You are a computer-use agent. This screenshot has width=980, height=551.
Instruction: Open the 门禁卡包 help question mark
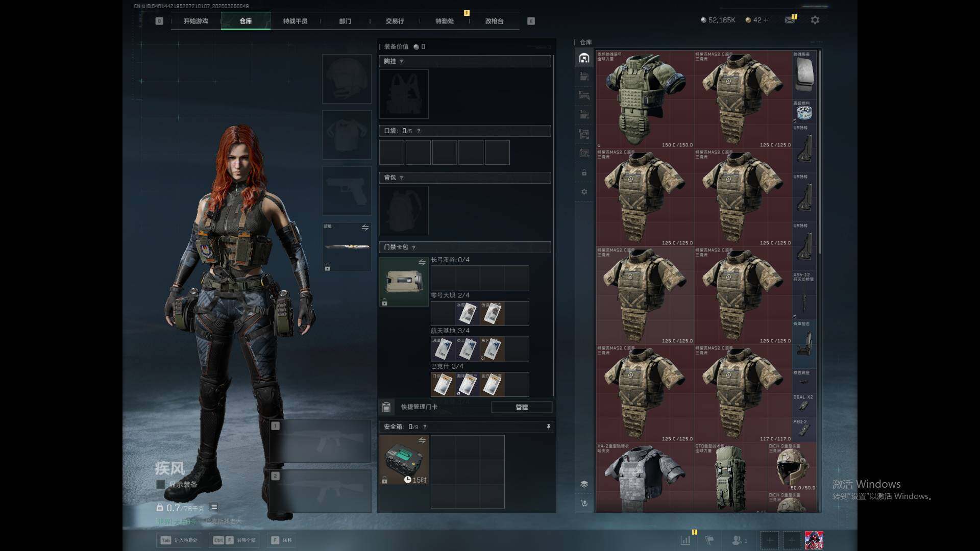413,247
